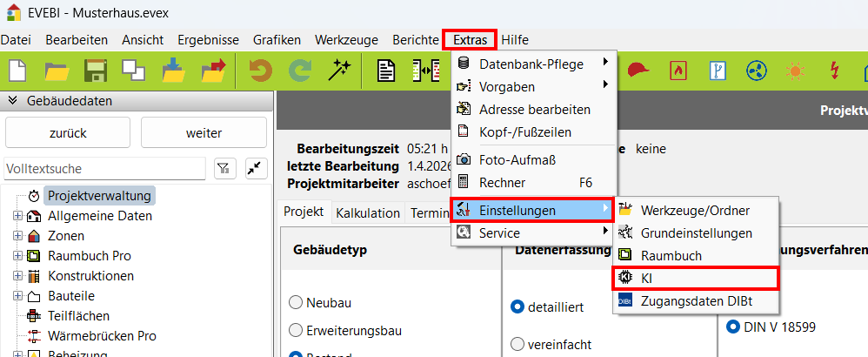868x357 pixels.
Task: Select the Neubau radio button
Action: click(x=295, y=303)
